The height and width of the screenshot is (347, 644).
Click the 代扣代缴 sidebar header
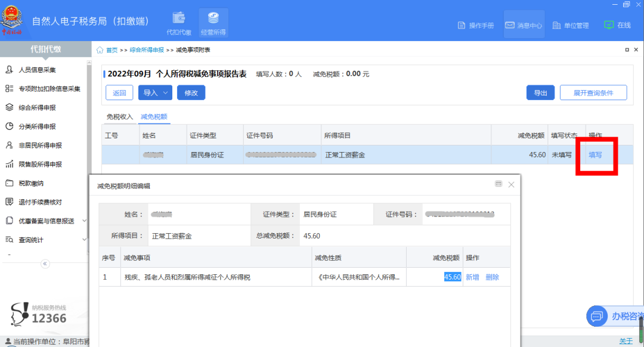(45, 49)
